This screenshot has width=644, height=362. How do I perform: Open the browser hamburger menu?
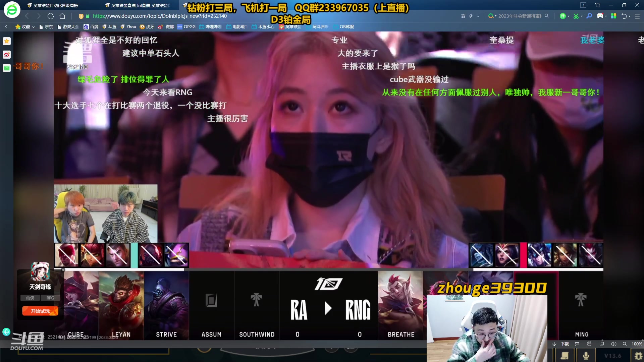637,16
